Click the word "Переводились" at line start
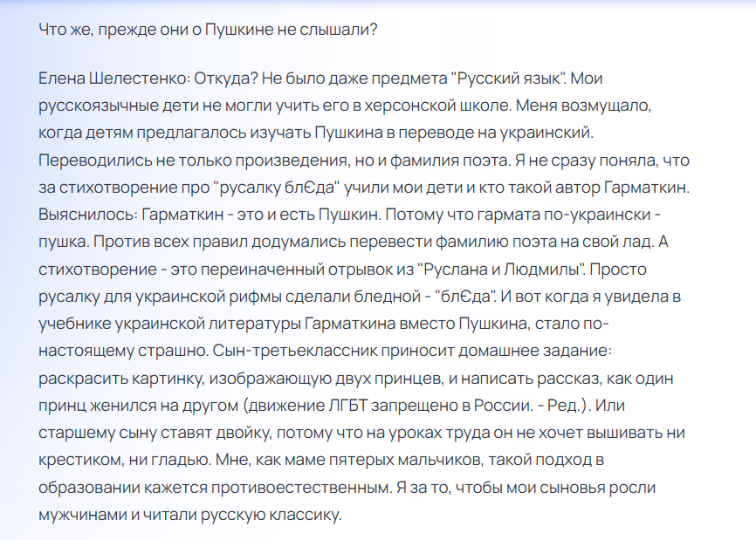Image resolution: width=756 pixels, height=540 pixels. [x=93, y=161]
